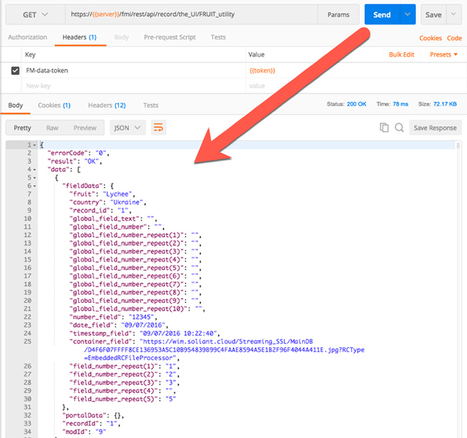Click the blue Send button

pyautogui.click(x=382, y=14)
